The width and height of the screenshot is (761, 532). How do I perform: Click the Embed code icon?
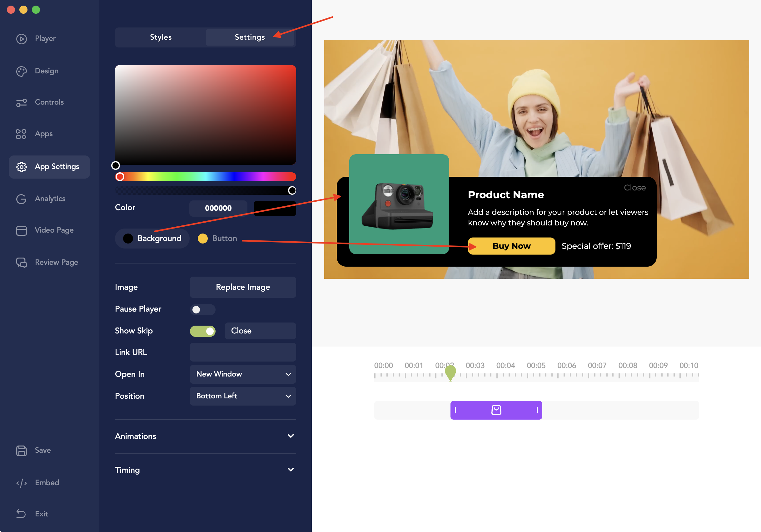(x=22, y=483)
